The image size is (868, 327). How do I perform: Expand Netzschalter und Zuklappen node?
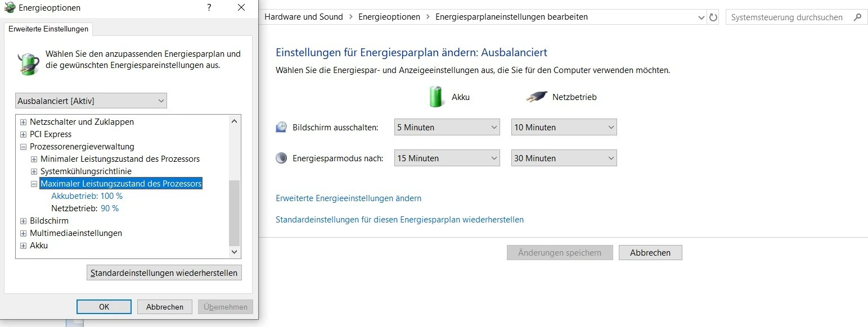[23, 122]
